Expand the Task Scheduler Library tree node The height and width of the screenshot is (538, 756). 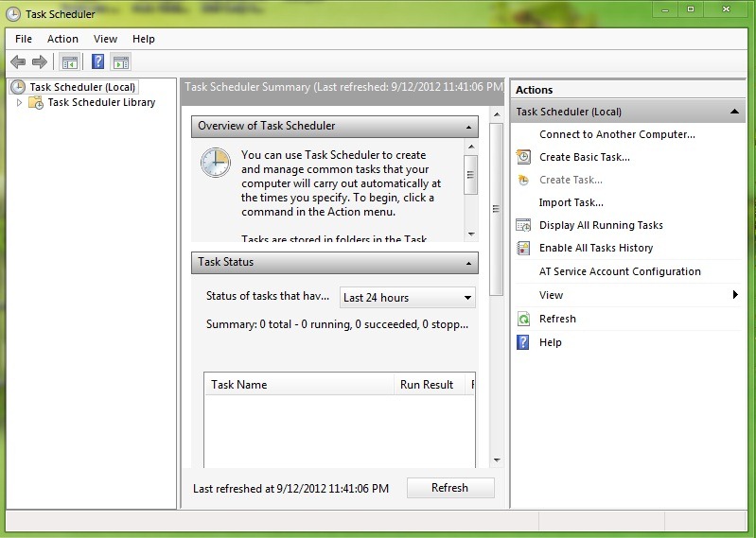click(19, 103)
